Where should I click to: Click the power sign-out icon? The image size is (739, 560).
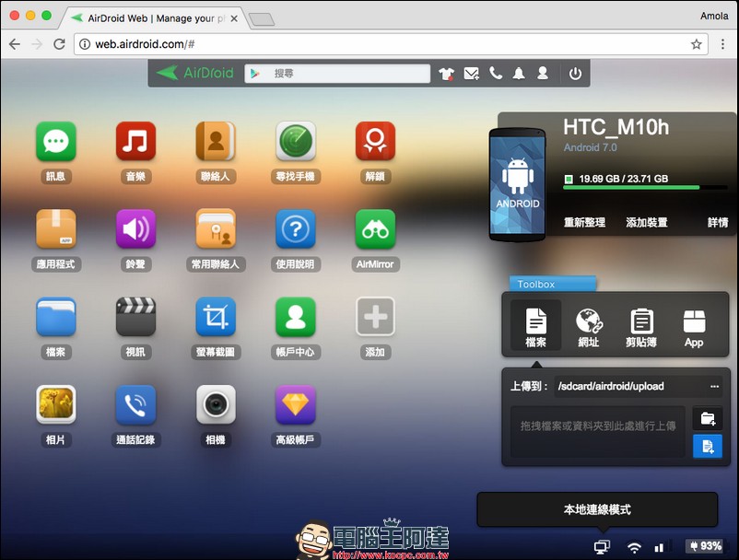[x=575, y=74]
